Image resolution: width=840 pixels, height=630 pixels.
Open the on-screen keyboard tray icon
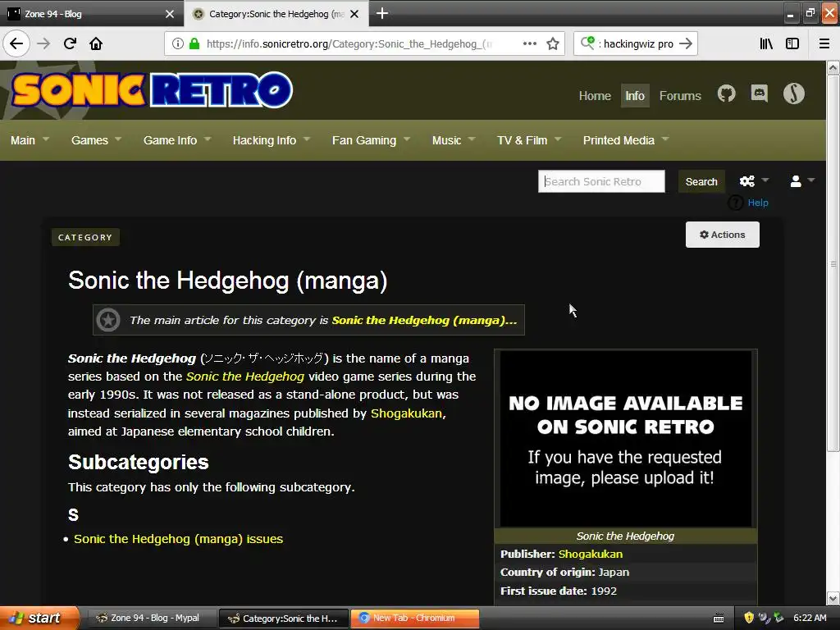pyautogui.click(x=719, y=619)
